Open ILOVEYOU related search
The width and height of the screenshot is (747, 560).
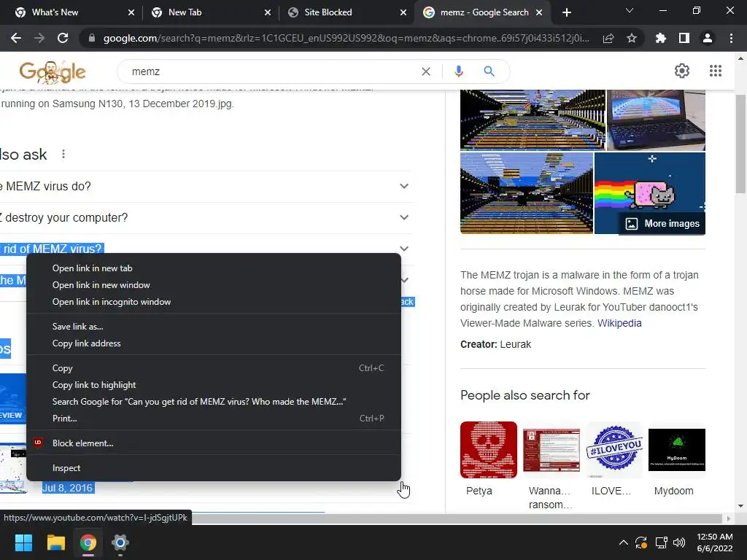(x=614, y=459)
